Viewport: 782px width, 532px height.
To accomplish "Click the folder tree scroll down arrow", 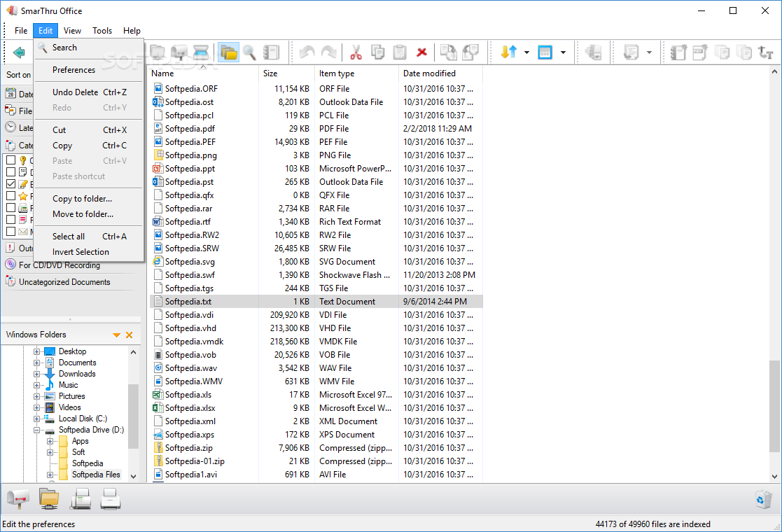I will tap(133, 476).
